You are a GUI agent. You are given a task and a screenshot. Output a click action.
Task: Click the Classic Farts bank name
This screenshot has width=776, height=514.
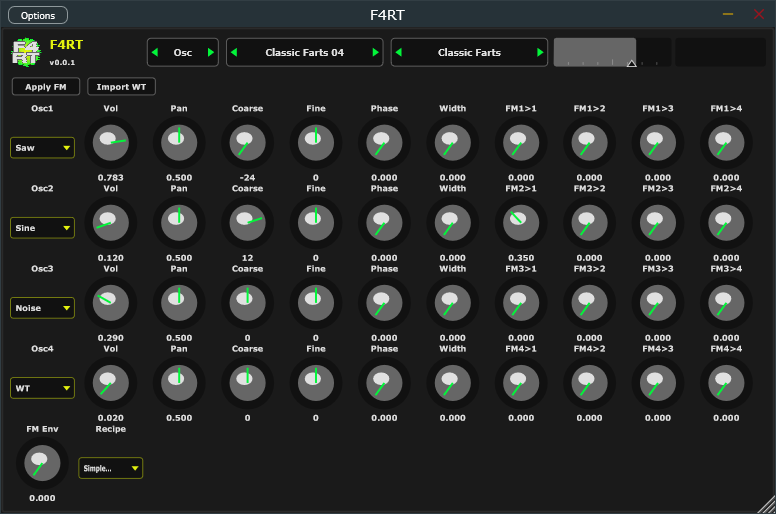pos(469,52)
